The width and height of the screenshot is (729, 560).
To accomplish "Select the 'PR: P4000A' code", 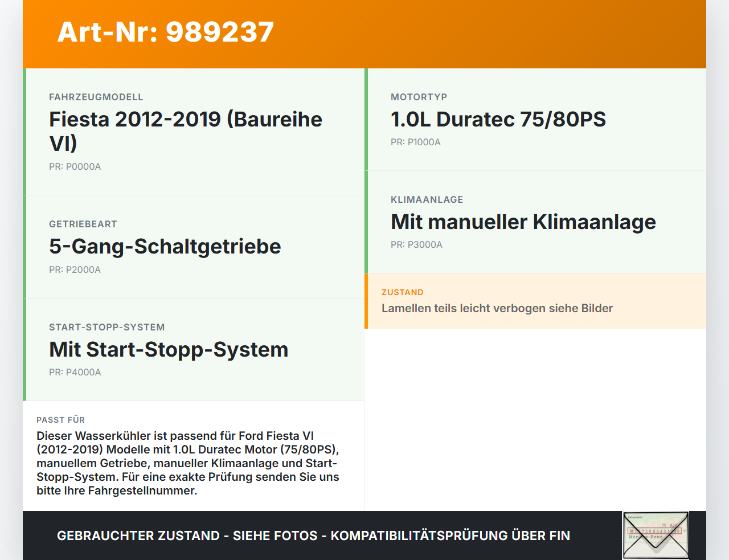I will coord(75,373).
